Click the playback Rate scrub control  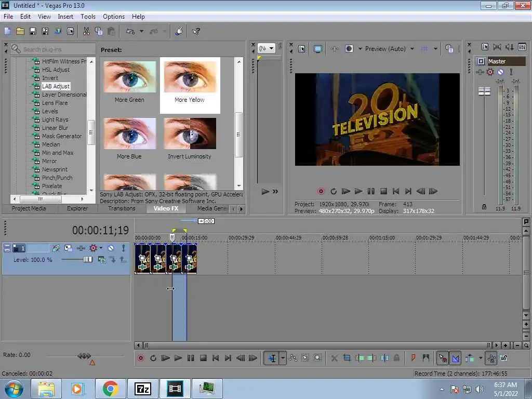pos(84,356)
